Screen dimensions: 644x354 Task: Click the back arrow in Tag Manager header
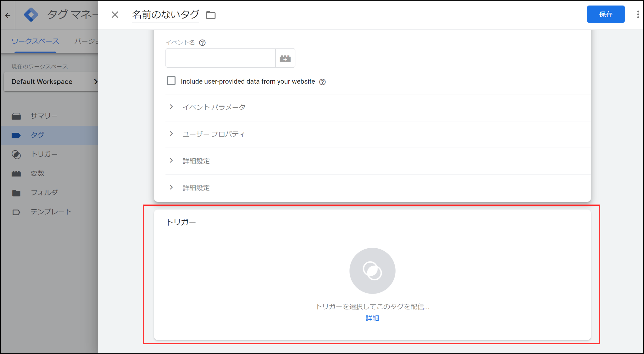click(x=8, y=15)
